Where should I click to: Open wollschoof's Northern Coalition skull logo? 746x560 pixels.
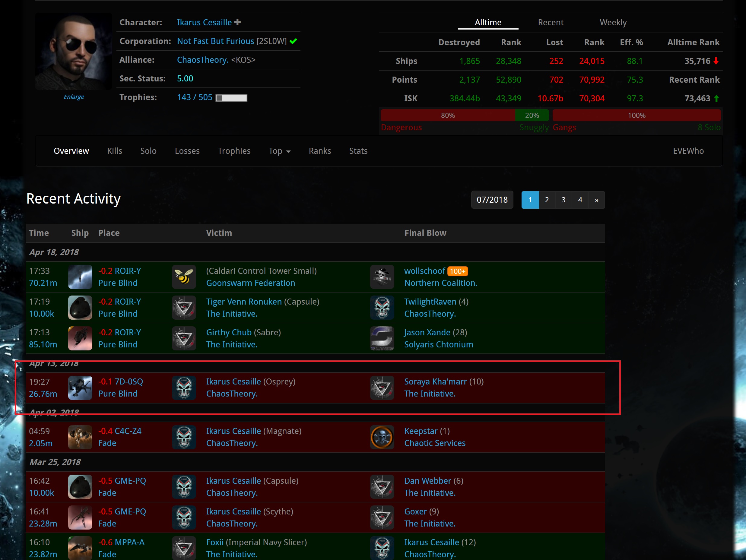(x=382, y=277)
